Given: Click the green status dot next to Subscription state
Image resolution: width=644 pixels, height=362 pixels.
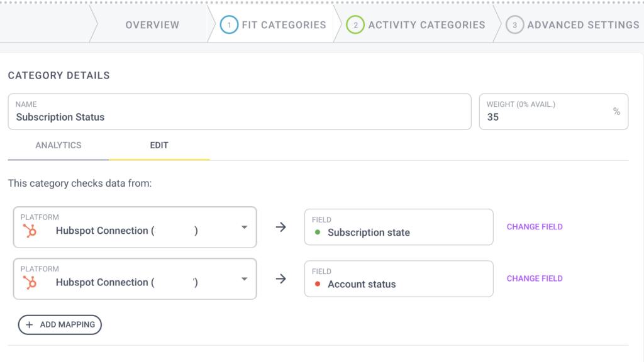Looking at the screenshot, I should (318, 233).
